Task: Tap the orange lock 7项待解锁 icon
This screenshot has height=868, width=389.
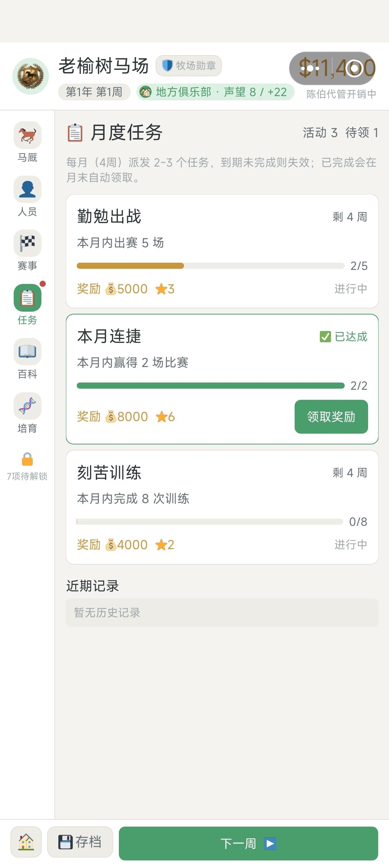Action: pyautogui.click(x=27, y=460)
